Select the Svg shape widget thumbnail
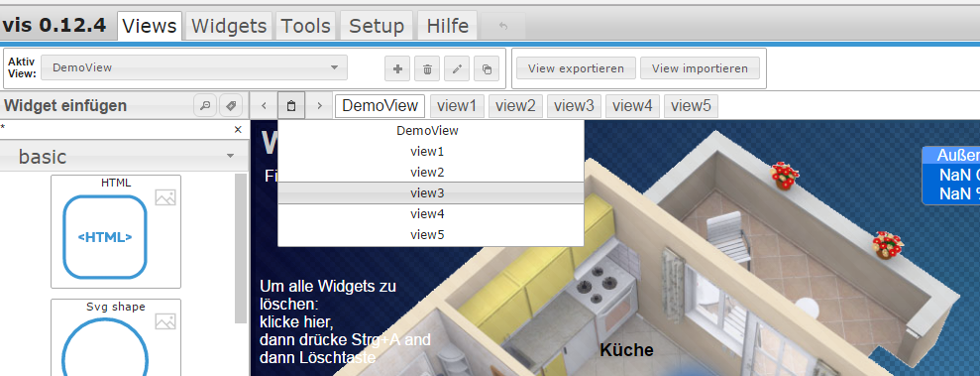This screenshot has height=376, width=980. [x=116, y=337]
